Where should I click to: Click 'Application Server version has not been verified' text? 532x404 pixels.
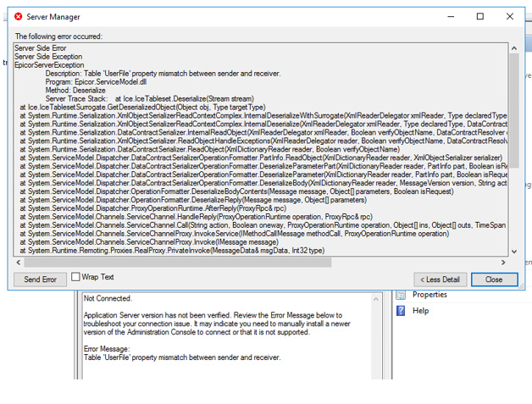pyautogui.click(x=157, y=315)
